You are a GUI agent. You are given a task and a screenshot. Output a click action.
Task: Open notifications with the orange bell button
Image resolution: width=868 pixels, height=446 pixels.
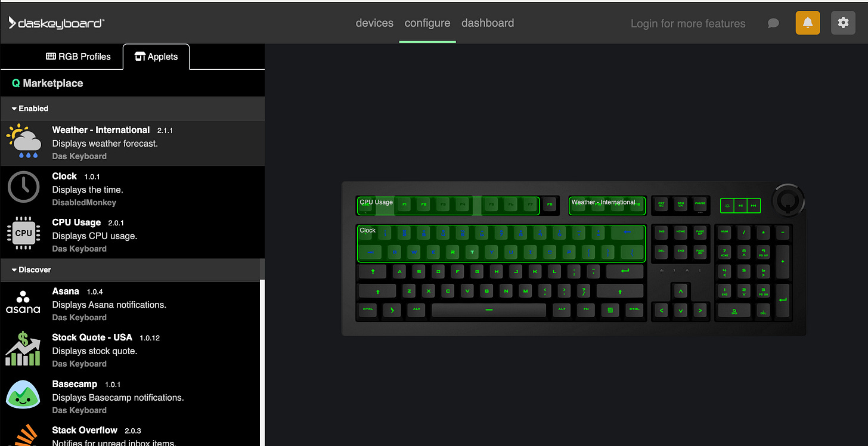point(808,23)
